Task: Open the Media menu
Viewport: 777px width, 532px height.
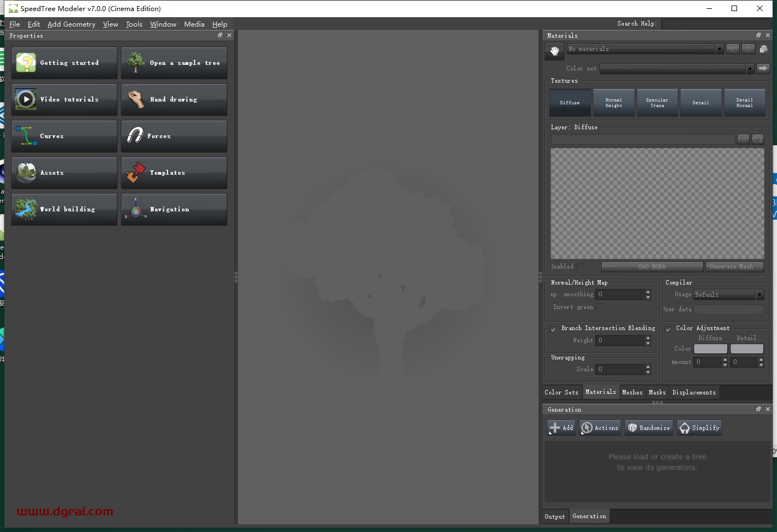Action: pyautogui.click(x=194, y=24)
